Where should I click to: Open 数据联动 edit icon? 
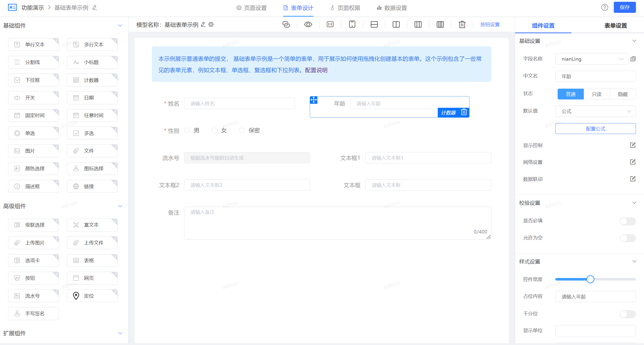(633, 179)
